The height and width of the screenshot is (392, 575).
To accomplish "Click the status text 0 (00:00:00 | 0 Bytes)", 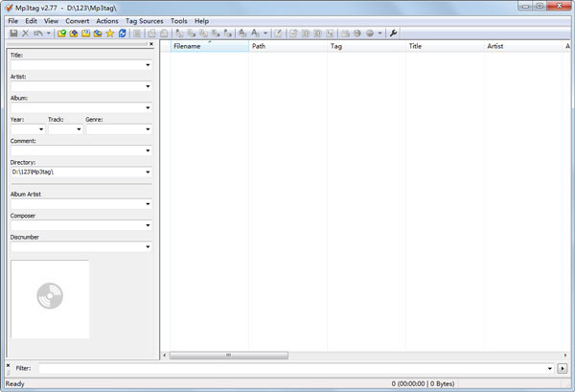I will 423,384.
